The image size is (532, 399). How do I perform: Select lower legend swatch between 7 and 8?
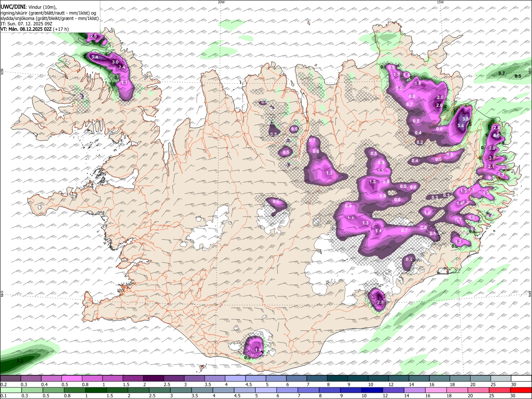click(308, 390)
